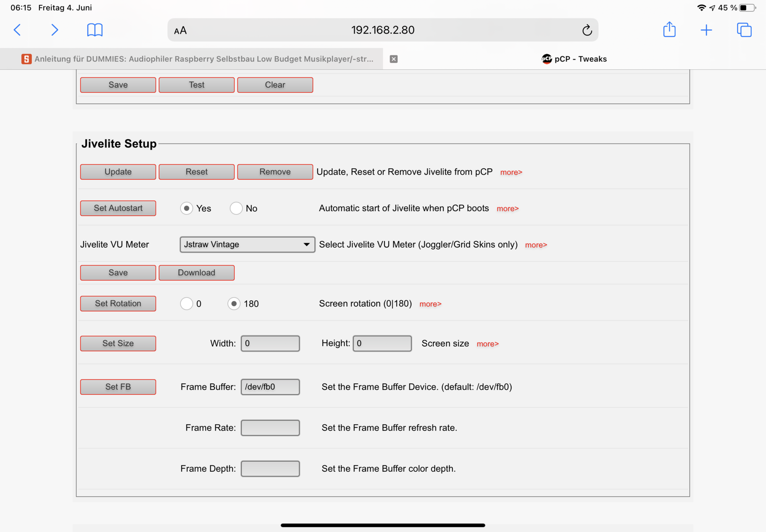Close the tab with the x icon

(394, 59)
